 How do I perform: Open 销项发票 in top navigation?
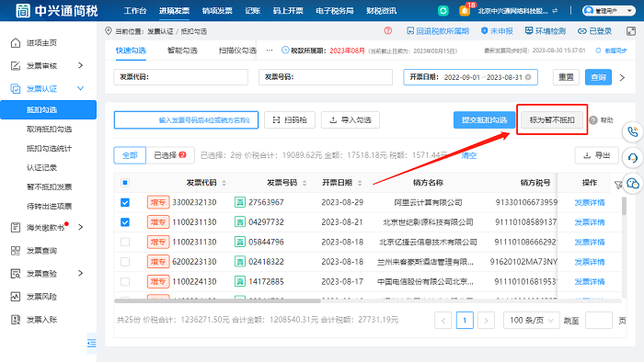pyautogui.click(x=217, y=11)
